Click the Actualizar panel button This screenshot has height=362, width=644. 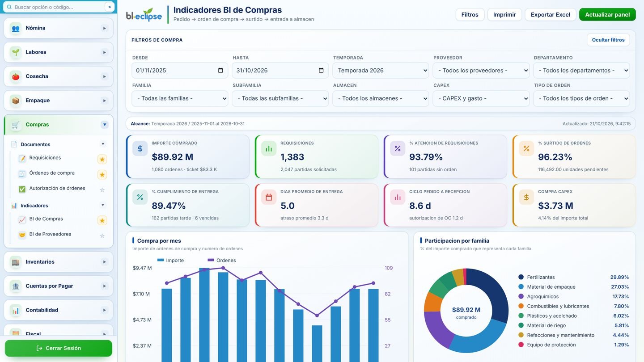tap(607, 14)
